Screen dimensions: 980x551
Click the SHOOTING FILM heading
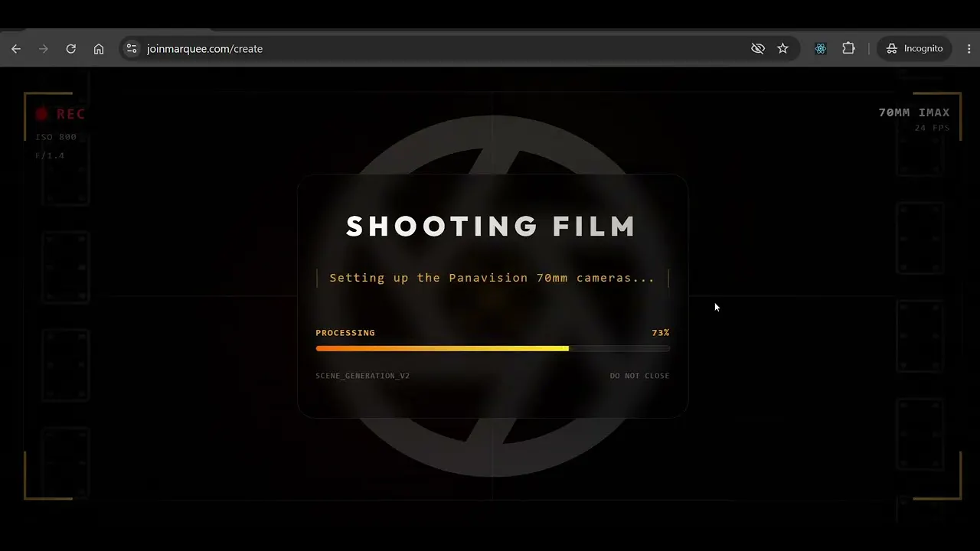(x=492, y=227)
